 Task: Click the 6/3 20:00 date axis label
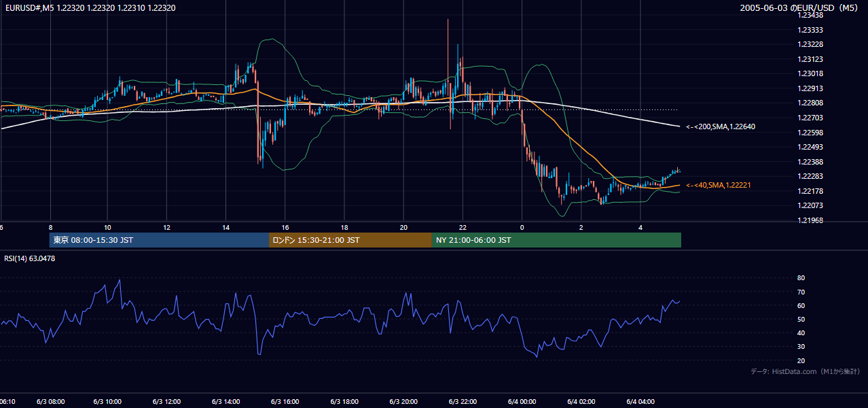coord(403,402)
